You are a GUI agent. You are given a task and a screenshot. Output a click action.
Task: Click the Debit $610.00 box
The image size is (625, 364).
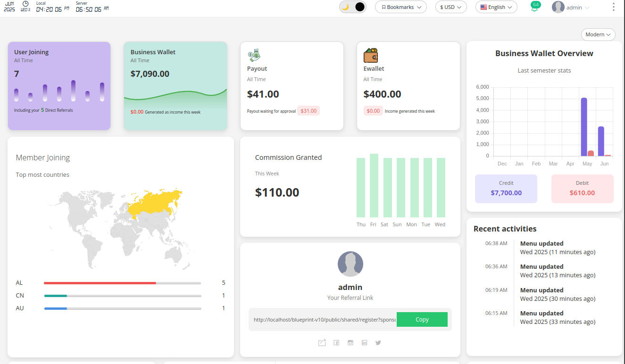[582, 189]
